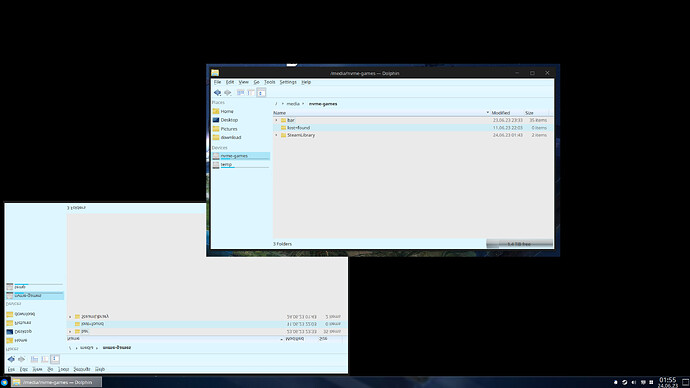The image size is (690, 388).
Task: Open the taskbar clock showing 01:55
Action: click(668, 382)
